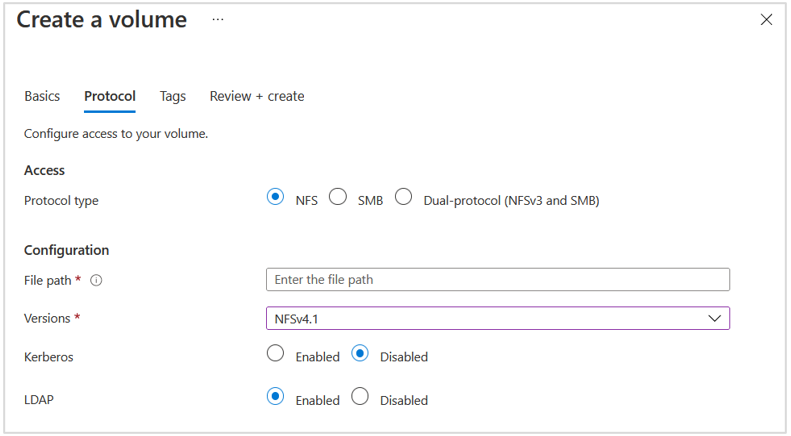Select the NFS protocol type
Viewport: 791px width, 436px height.
coord(276,198)
